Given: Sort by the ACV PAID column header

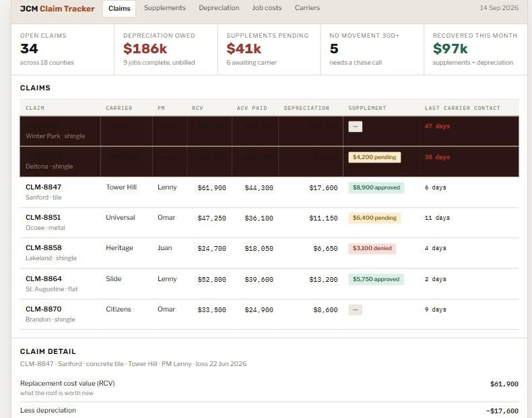Looking at the screenshot, I should [x=252, y=108].
